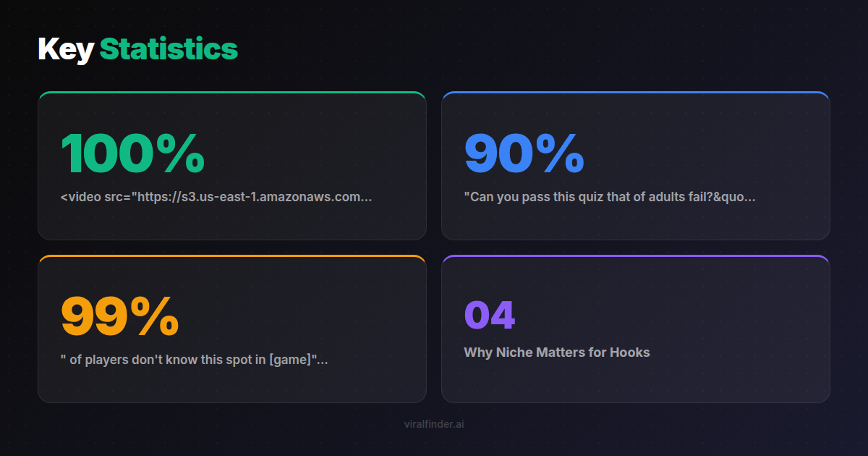The height and width of the screenshot is (456, 868).
Task: Click empty space inside the 90% card
Action: coord(723,145)
